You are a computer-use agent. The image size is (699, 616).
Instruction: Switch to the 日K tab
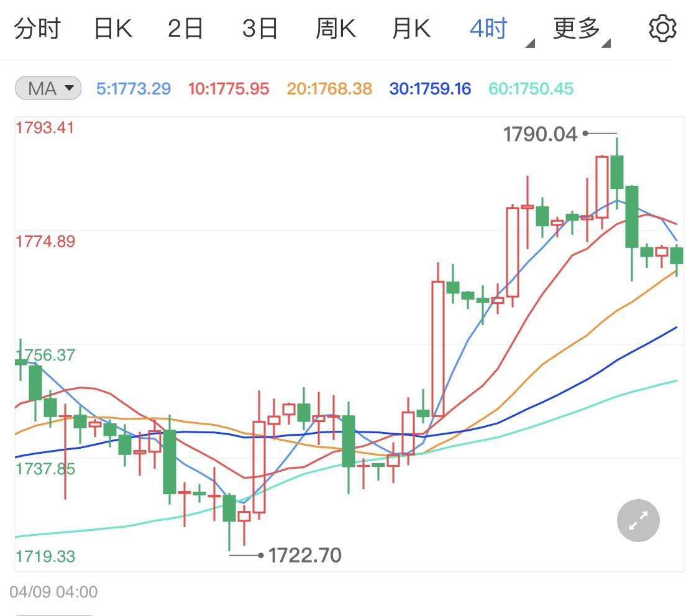tap(113, 29)
